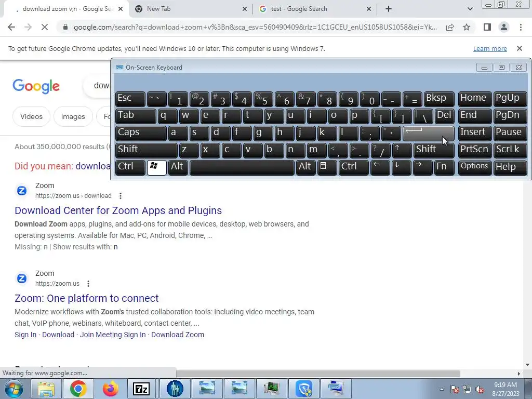Open Windows Start menu
Image resolution: width=532 pixels, height=399 pixels.
(x=14, y=389)
